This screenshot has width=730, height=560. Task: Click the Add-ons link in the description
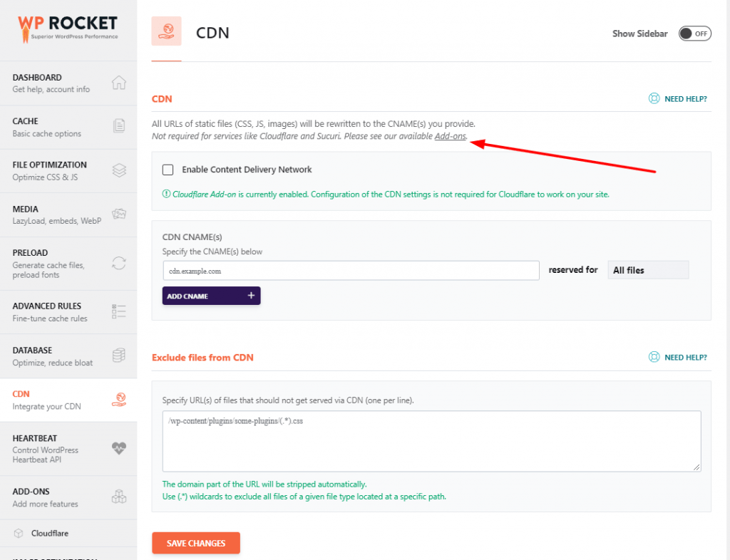[x=449, y=136]
